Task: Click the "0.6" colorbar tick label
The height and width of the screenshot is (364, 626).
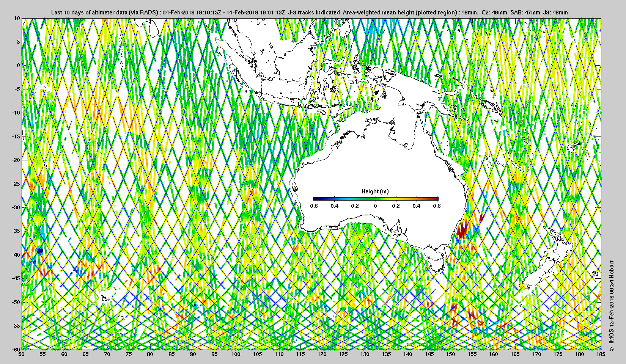Action: 437,206
